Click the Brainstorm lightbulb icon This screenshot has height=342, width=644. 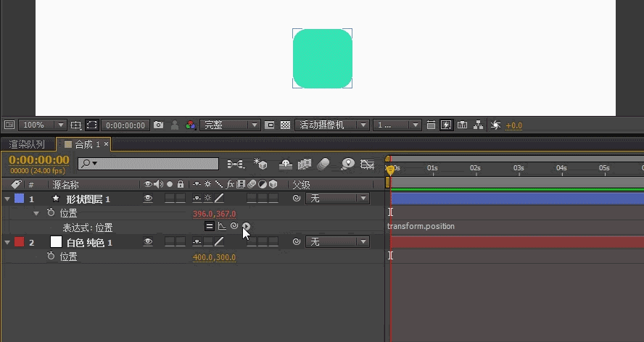pos(348,164)
